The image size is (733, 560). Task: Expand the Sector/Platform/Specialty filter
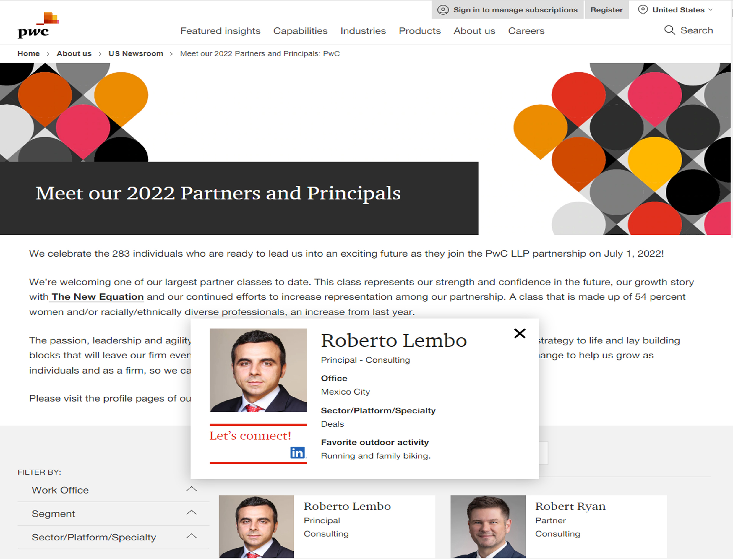[113, 537]
